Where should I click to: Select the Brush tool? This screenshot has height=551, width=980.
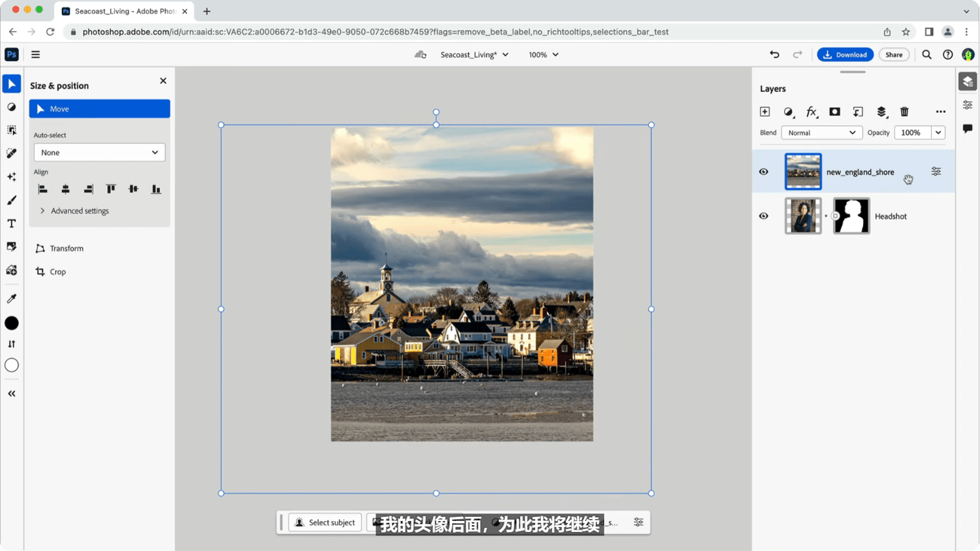[x=11, y=200]
